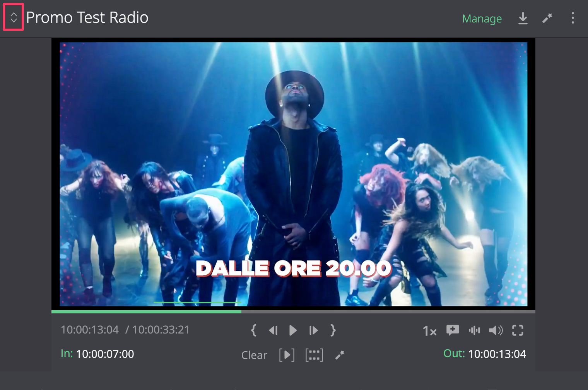Change the 1x playback speed
The height and width of the screenshot is (390, 588).
click(430, 331)
